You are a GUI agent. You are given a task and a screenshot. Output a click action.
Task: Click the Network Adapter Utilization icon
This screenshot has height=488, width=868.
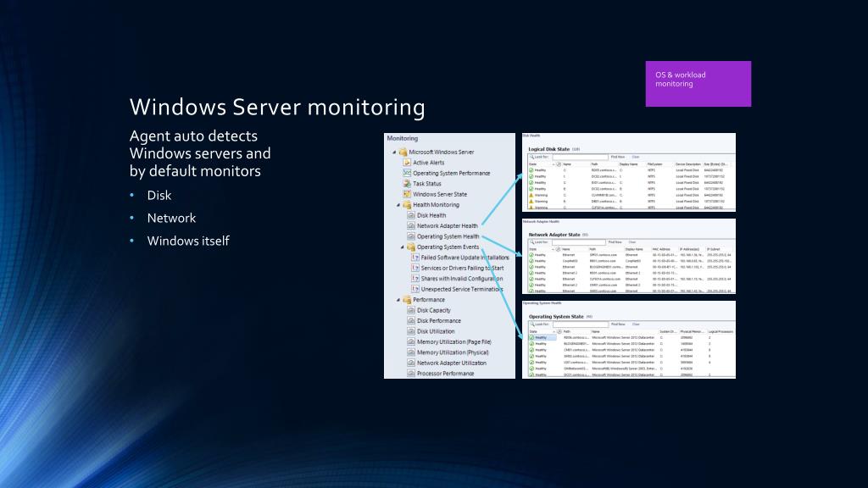point(411,363)
